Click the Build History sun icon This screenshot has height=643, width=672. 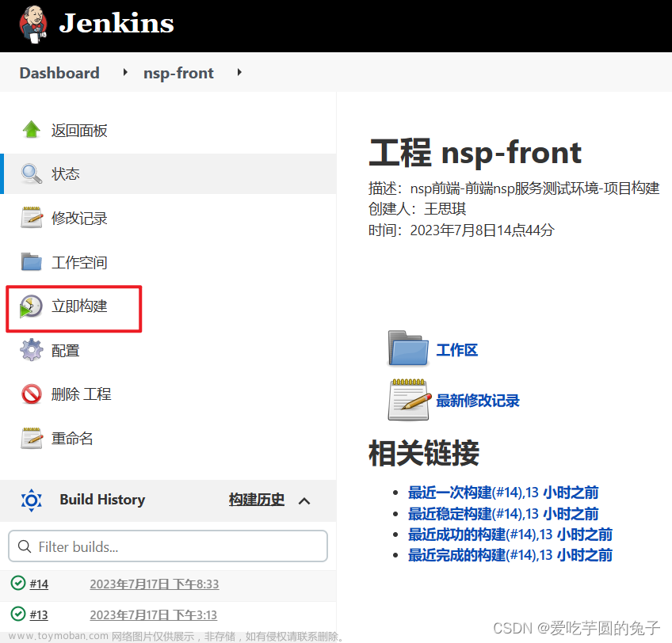coord(31,500)
